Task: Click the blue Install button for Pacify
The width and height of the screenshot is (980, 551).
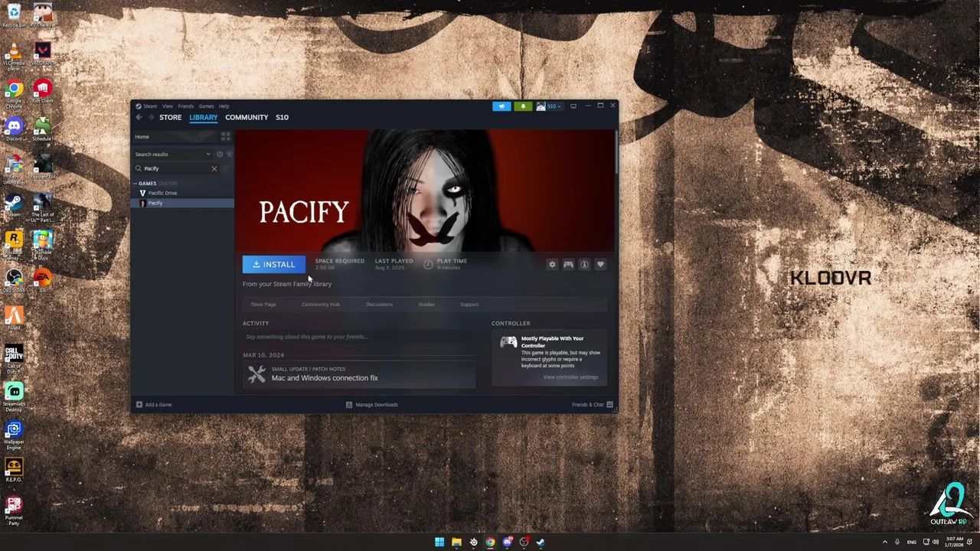Action: point(273,265)
